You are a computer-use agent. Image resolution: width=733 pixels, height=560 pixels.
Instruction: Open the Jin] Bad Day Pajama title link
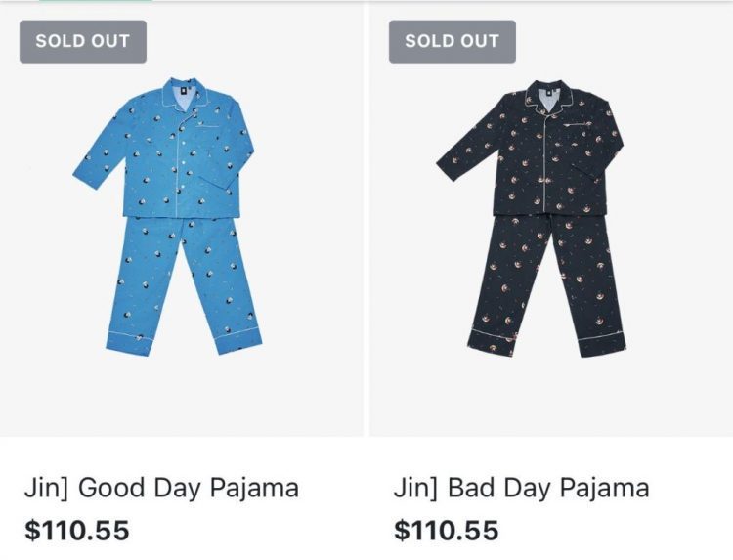521,487
